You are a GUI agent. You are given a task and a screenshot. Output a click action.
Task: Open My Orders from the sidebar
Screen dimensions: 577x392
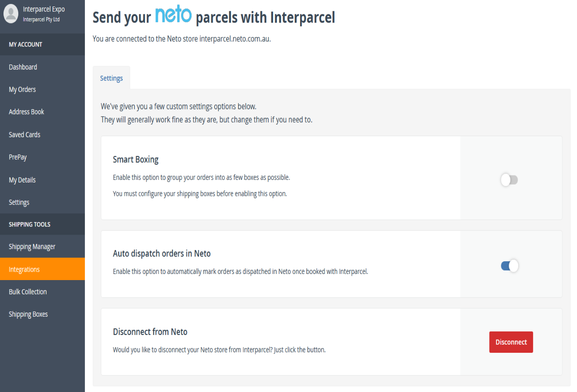pyautogui.click(x=22, y=89)
